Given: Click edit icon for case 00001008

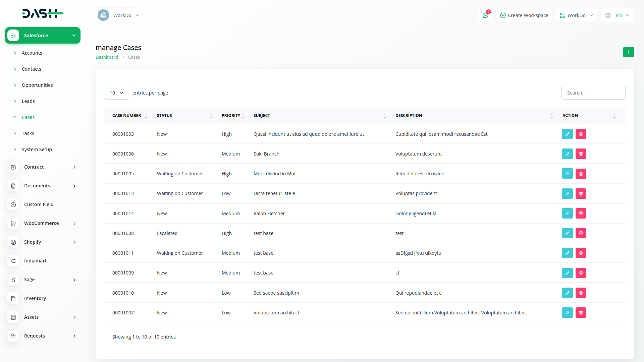Looking at the screenshot, I should [567, 233].
